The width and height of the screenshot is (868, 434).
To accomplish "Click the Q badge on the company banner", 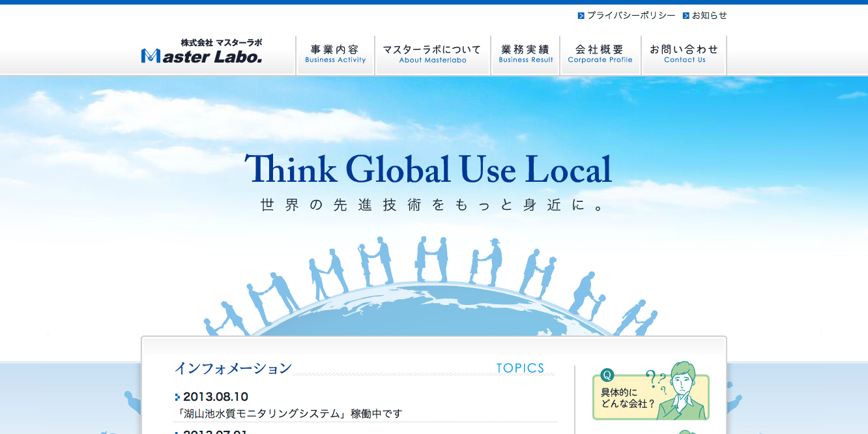I will click(607, 375).
